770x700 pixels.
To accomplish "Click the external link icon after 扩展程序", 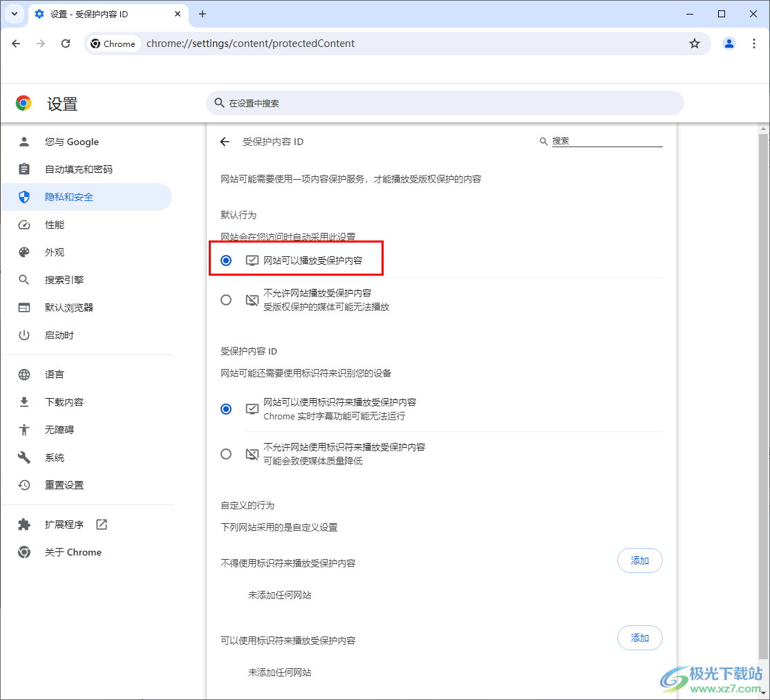I will tap(102, 524).
